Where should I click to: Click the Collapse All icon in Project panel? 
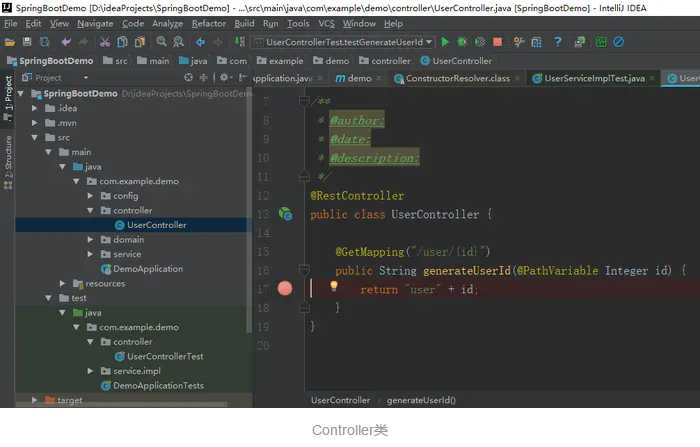204,78
